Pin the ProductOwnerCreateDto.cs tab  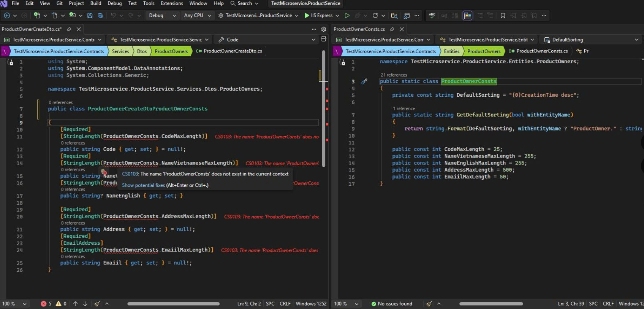point(69,29)
